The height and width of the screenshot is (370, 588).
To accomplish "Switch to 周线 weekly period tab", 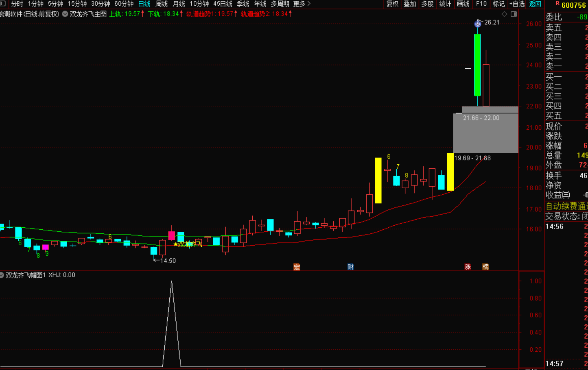I will (162, 4).
